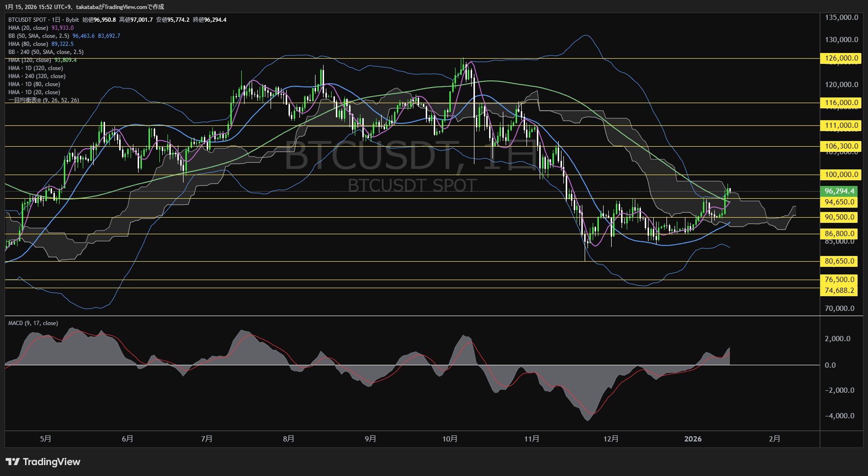Select HMA (320, close) in the legend
This screenshot has height=476, width=868.
coord(29,60)
